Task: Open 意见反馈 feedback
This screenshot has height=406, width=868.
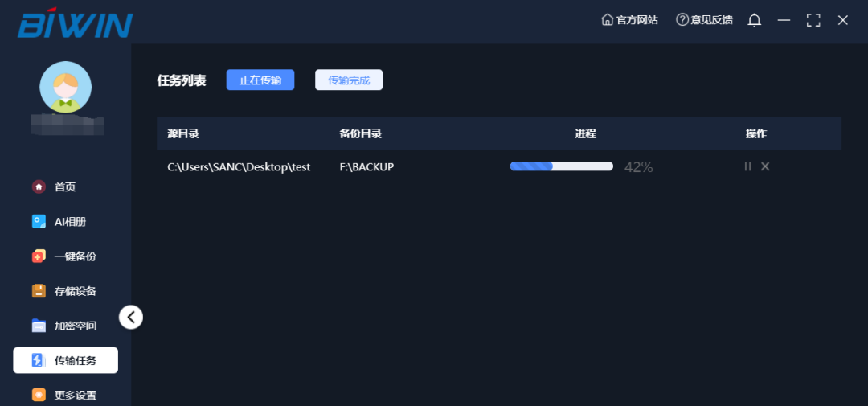Action: [704, 20]
